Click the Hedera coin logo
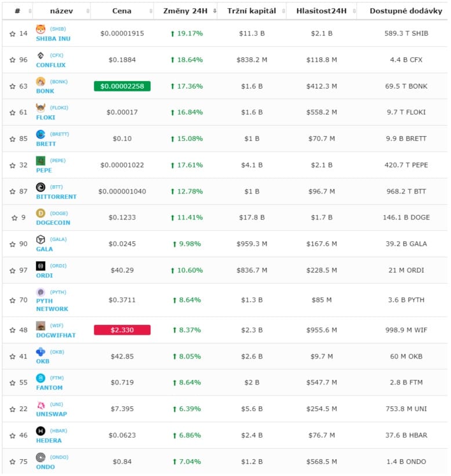The image size is (451, 476). 41,431
